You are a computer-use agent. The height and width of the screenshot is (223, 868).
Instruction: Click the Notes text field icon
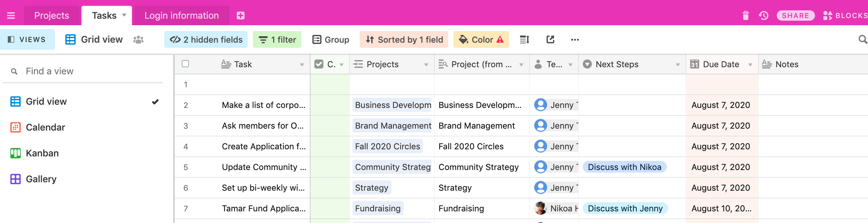click(766, 64)
